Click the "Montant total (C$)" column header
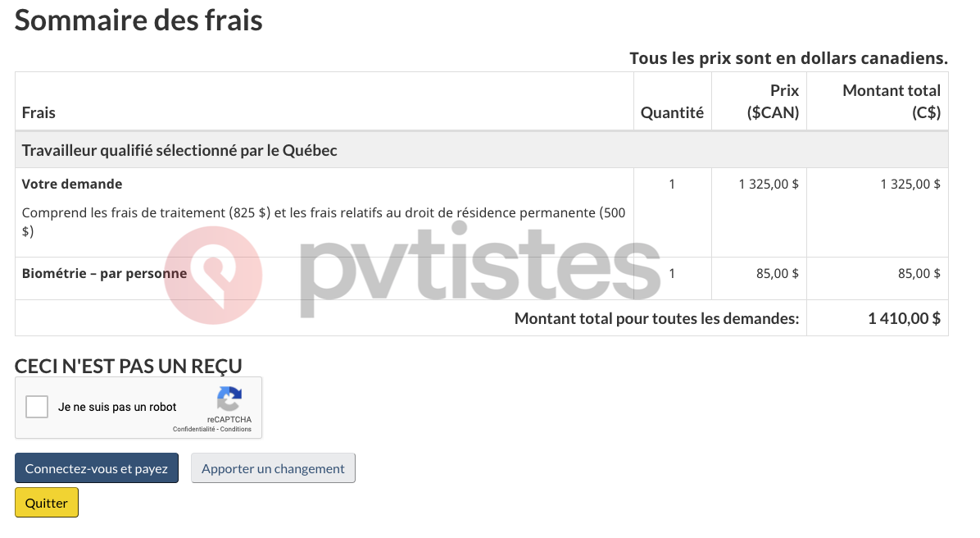This screenshot has height=538, width=980. [891, 101]
